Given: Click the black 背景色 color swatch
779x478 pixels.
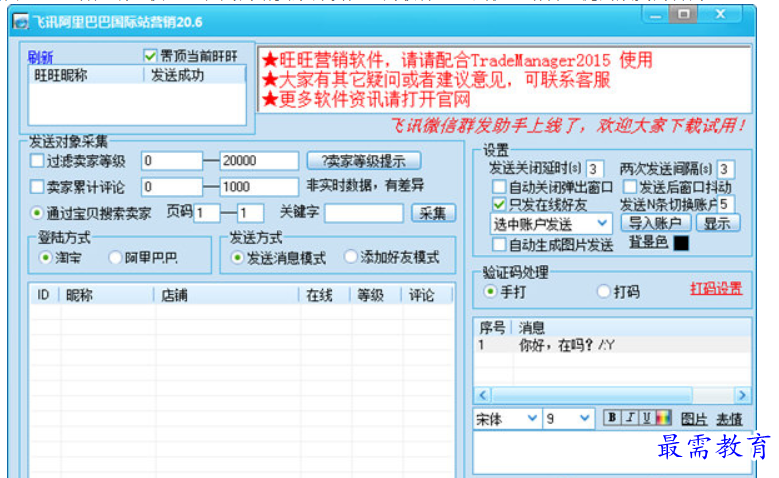Looking at the screenshot, I should click(681, 243).
